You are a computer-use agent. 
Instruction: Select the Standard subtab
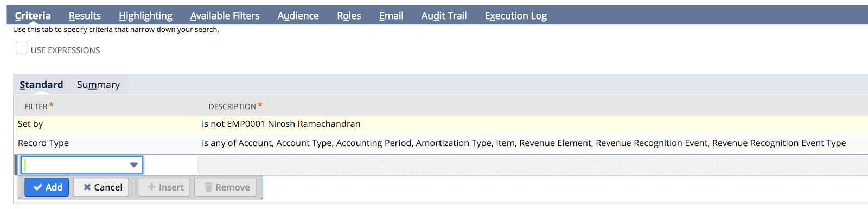(41, 85)
